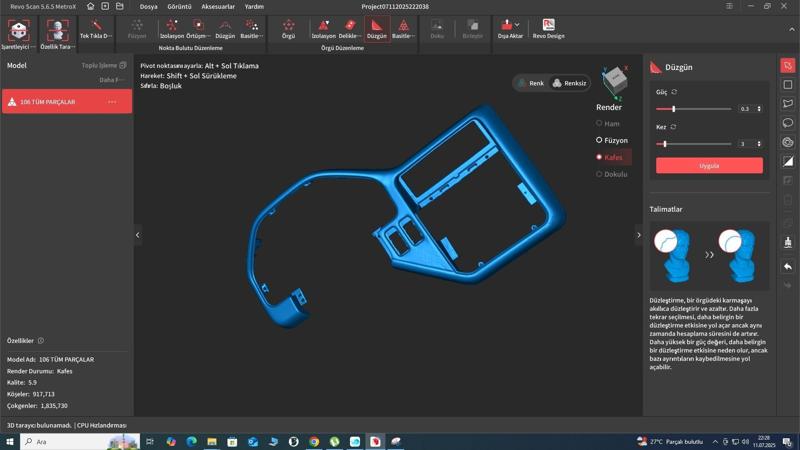Open options for 106 TÜM PARÇALAR model
The width and height of the screenshot is (800, 450).
[112, 102]
